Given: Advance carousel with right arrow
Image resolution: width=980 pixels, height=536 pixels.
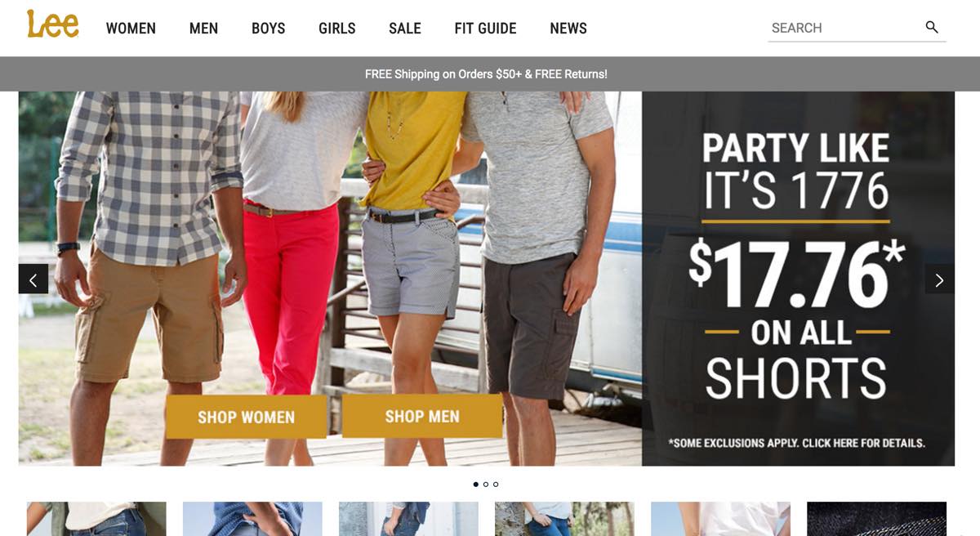Looking at the screenshot, I should point(939,279).
